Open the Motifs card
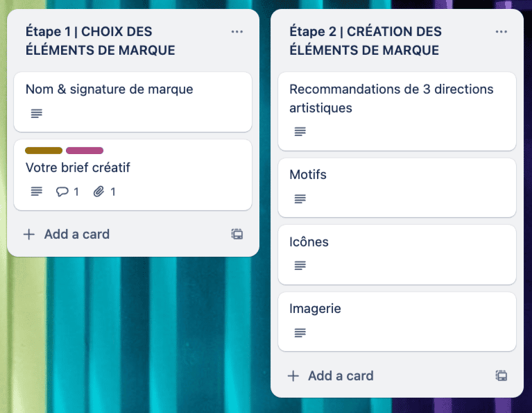This screenshot has width=532, height=413. click(397, 187)
